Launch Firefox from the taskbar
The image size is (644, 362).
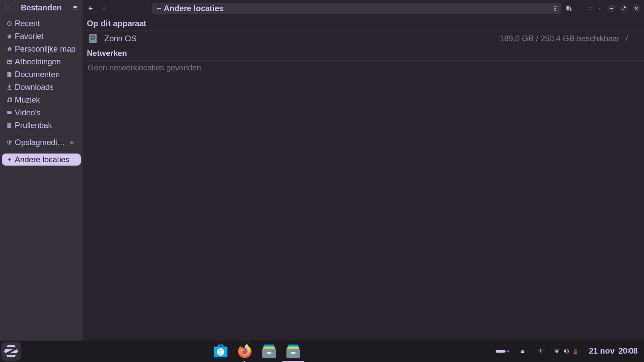click(x=245, y=351)
